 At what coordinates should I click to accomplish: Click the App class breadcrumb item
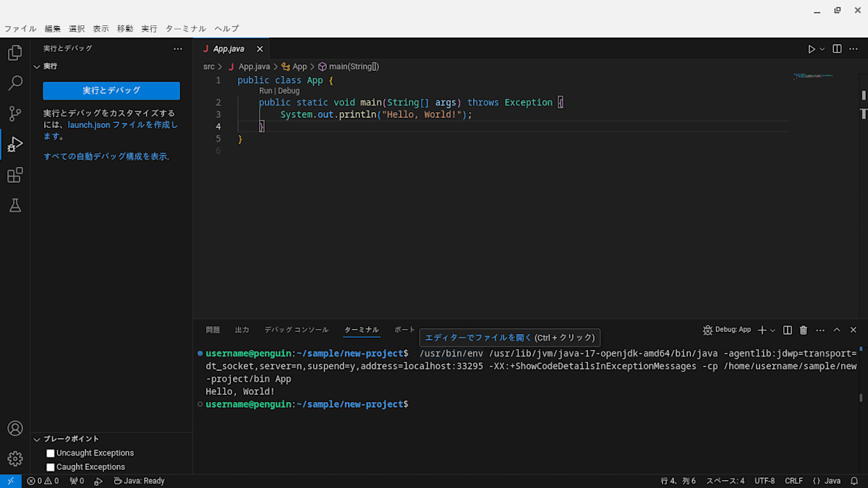(294, 67)
